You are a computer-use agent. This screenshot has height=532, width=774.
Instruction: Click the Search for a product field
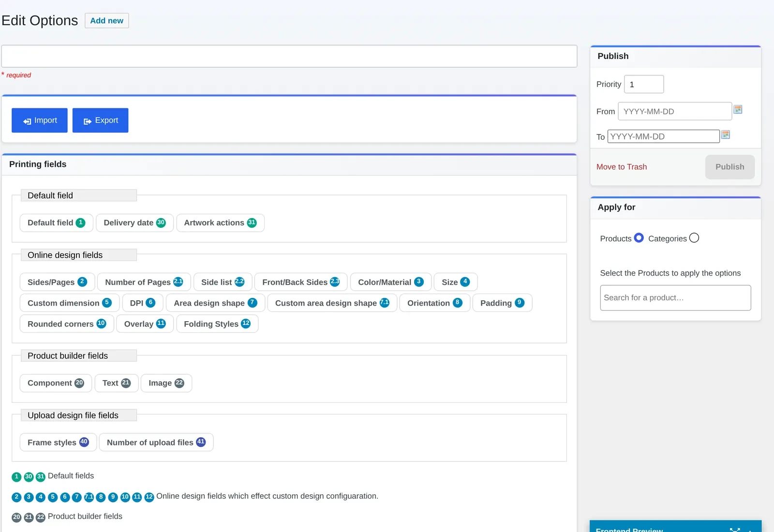click(675, 298)
